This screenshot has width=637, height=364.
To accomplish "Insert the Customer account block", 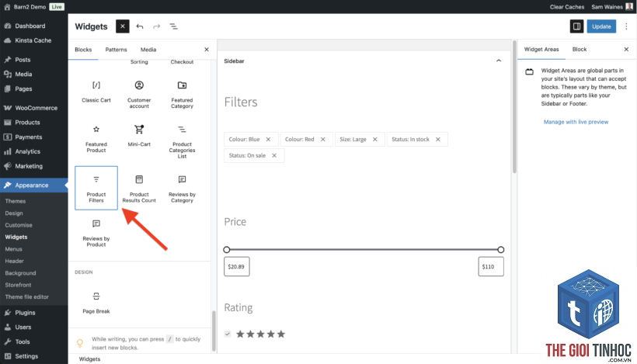I will click(139, 94).
